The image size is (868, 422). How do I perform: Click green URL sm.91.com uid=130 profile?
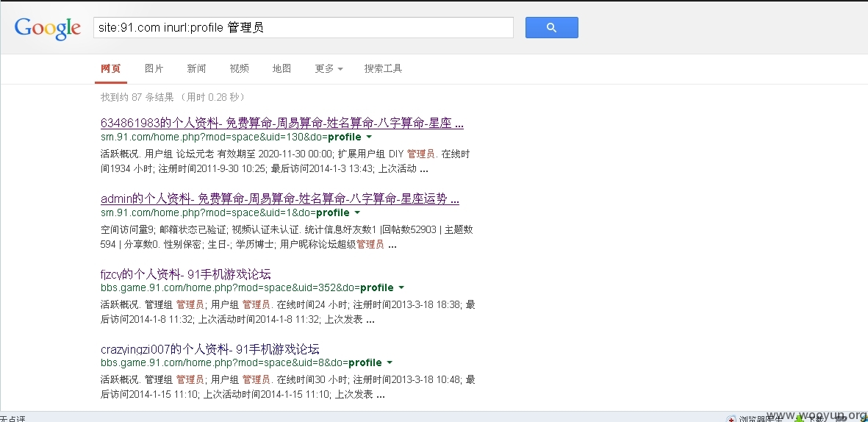click(x=231, y=137)
